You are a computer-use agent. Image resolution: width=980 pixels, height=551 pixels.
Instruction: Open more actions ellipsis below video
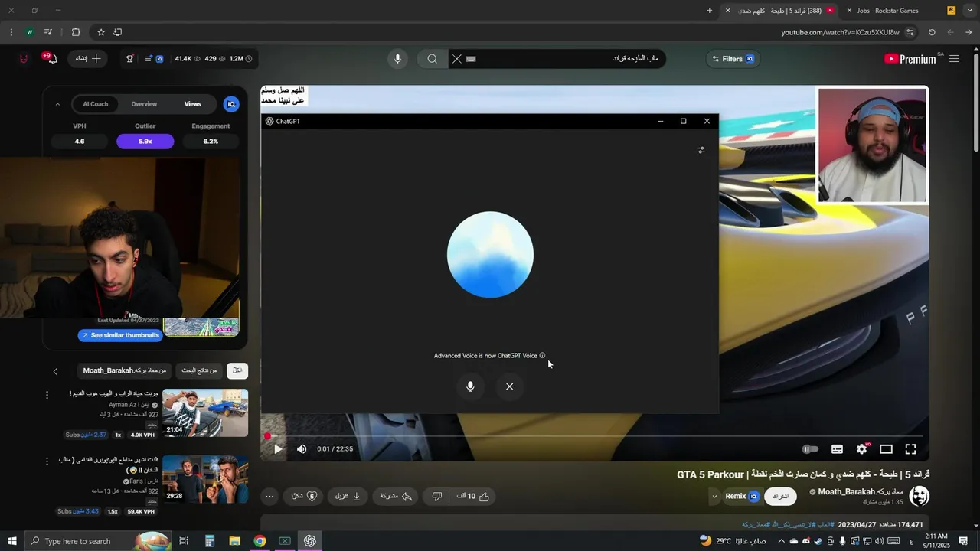269,496
